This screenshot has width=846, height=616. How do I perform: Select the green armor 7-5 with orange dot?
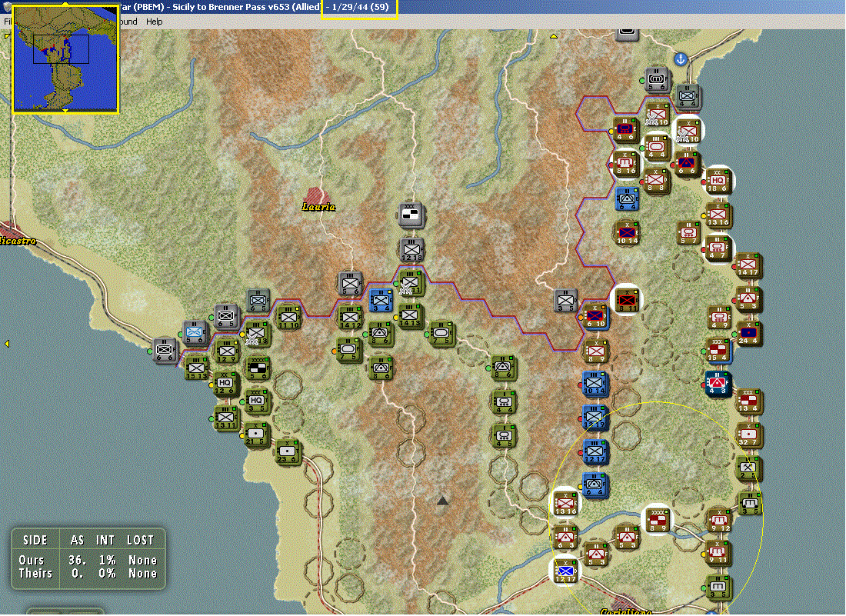[x=349, y=350]
